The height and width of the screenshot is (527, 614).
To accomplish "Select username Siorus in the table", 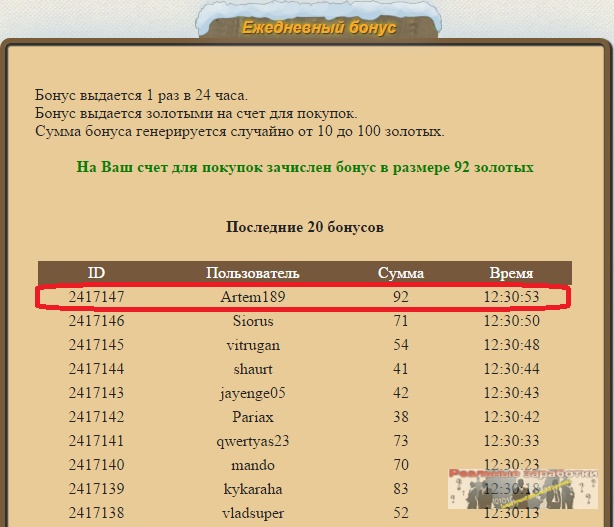I will tap(252, 321).
